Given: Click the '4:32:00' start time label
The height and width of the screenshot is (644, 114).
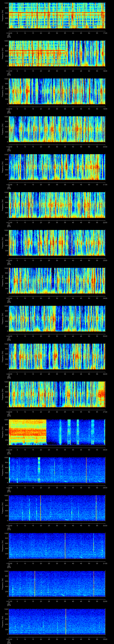Looking at the screenshot, I should (x=9, y=639).
